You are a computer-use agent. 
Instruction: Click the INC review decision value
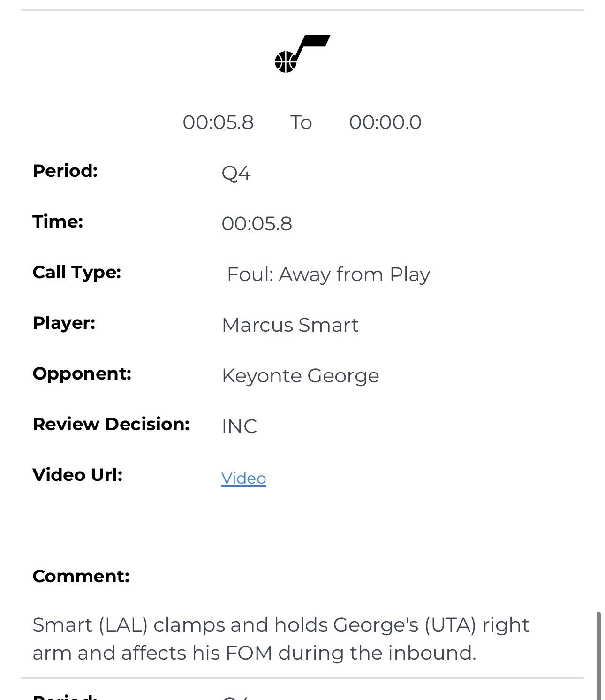click(x=240, y=426)
